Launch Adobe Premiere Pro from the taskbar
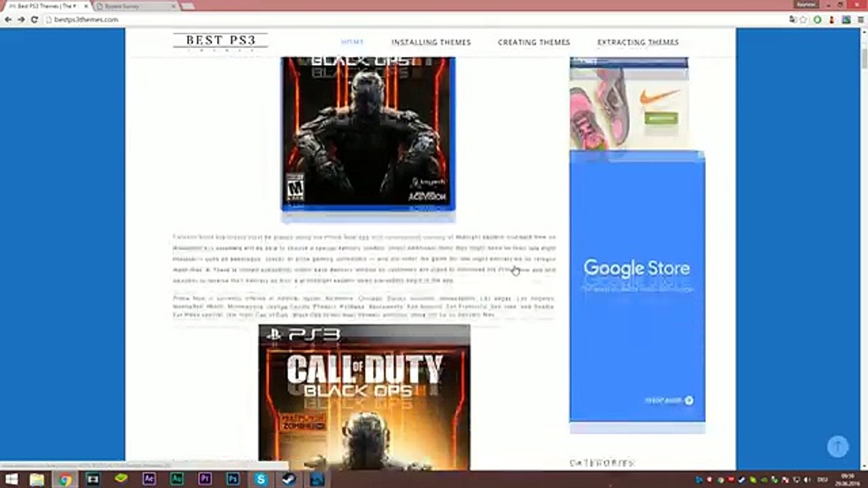This screenshot has width=868, height=488. point(205,480)
